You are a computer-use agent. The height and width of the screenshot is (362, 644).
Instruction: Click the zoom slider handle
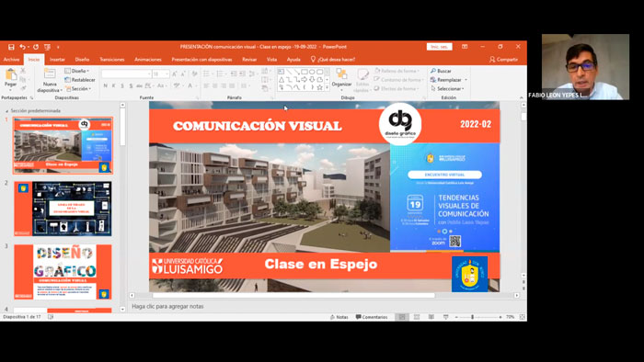coord(473,317)
